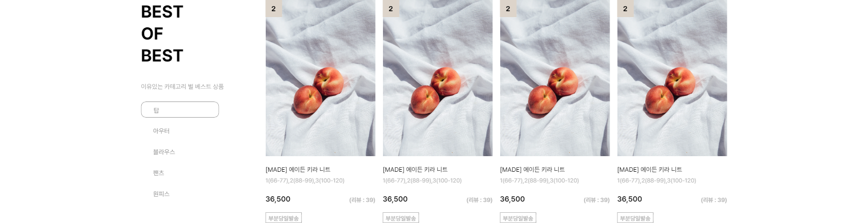Open the 블라우스 category
The width and height of the screenshot is (868, 223).
pos(164,152)
